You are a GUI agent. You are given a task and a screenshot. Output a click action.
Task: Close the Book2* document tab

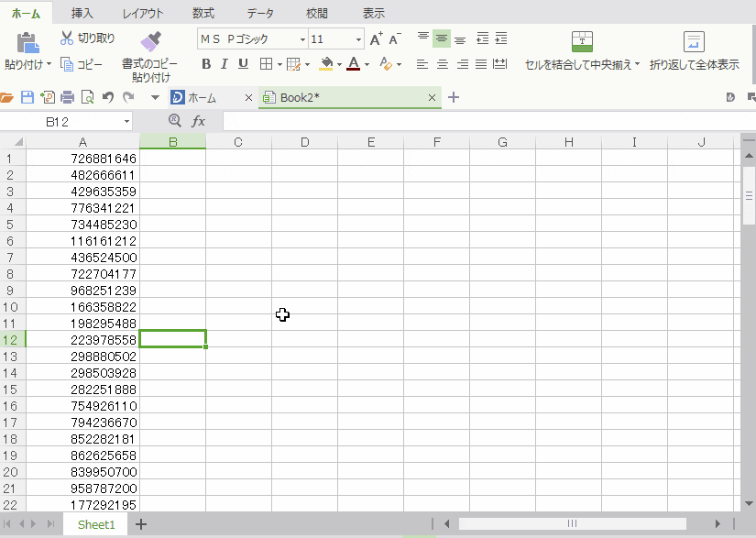point(432,98)
